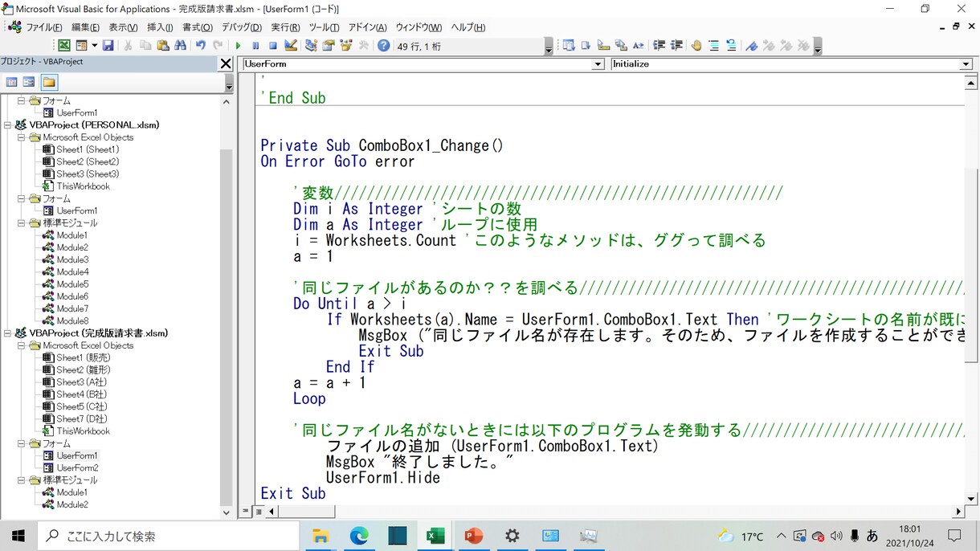The height and width of the screenshot is (551, 980).
Task: Click the Complete Word icon
Action: tap(639, 46)
